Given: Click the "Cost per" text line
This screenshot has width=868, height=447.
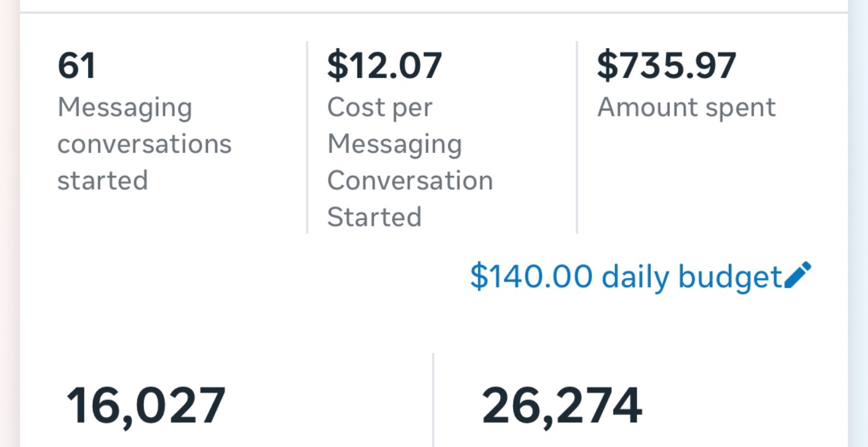Looking at the screenshot, I should (379, 108).
